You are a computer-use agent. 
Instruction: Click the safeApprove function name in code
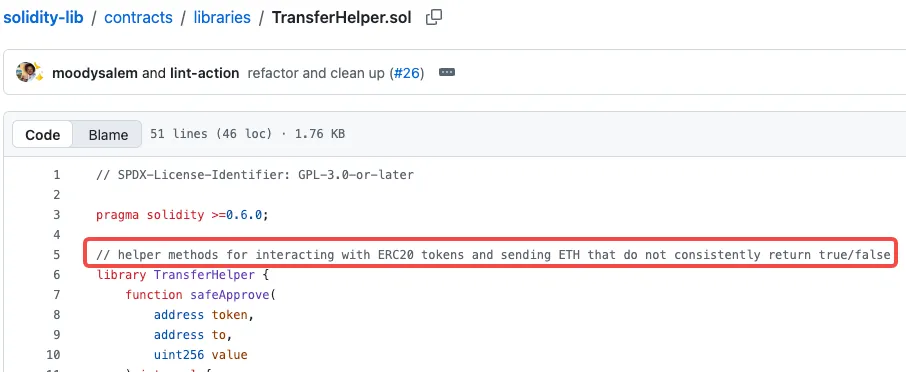pos(230,295)
